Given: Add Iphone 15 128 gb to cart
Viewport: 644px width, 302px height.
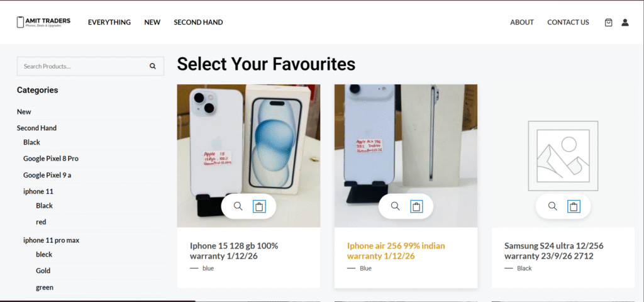Looking at the screenshot, I should tap(259, 206).
